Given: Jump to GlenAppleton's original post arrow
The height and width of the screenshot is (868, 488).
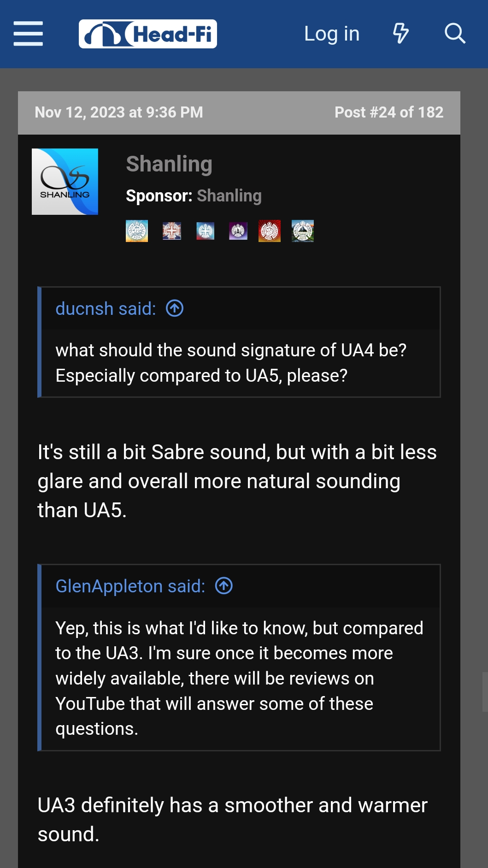Looking at the screenshot, I should (224, 586).
